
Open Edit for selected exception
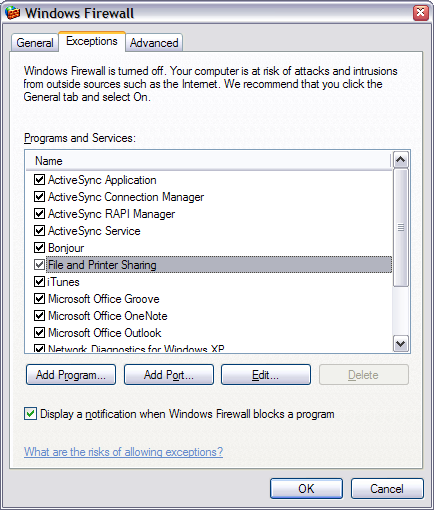(266, 375)
